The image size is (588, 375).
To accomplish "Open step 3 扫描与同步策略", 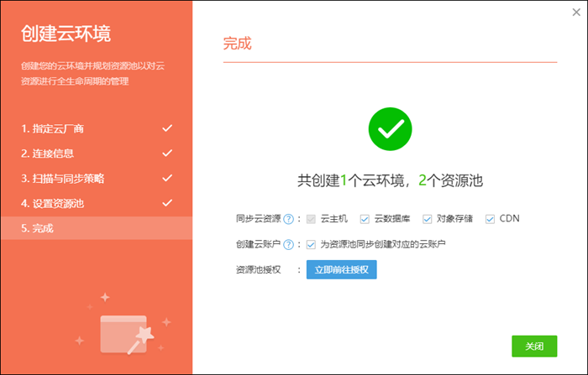I will tap(63, 179).
